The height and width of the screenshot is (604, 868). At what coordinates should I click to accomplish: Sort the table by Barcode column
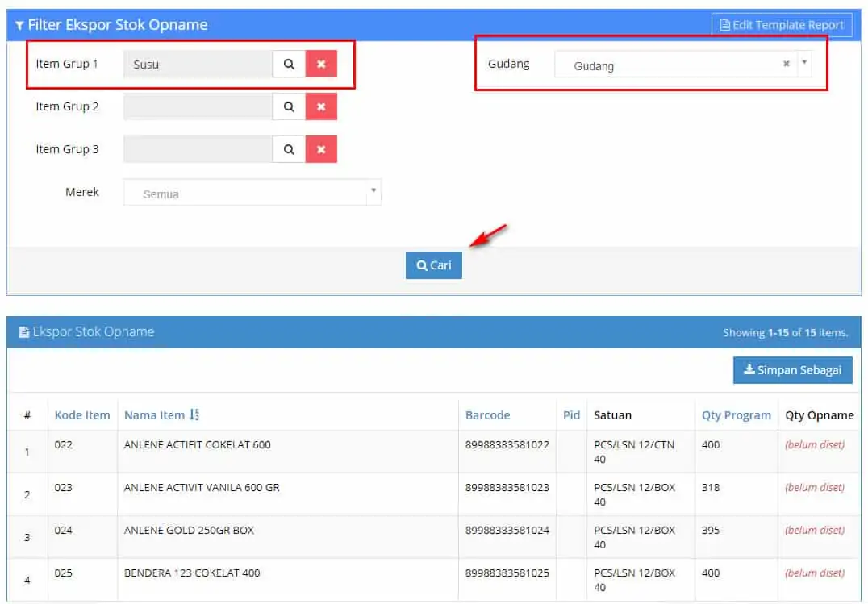point(488,415)
